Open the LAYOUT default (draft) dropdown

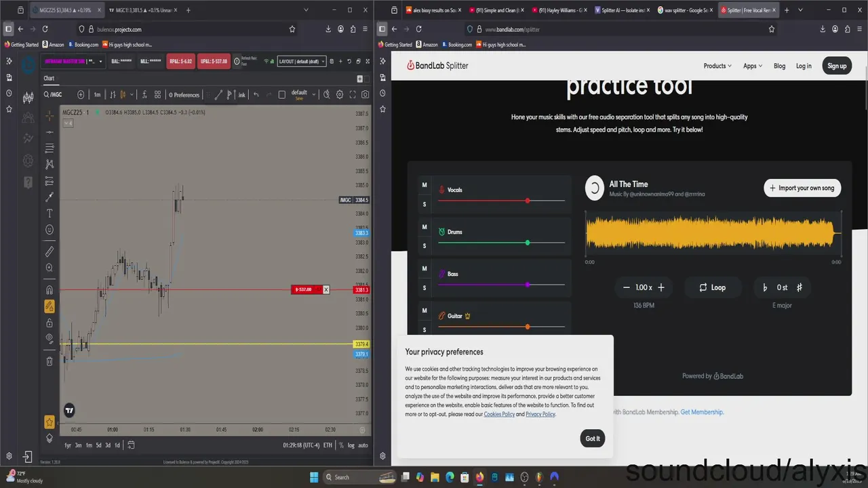tap(302, 61)
